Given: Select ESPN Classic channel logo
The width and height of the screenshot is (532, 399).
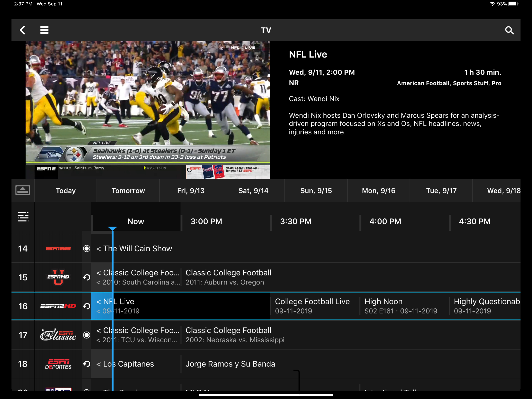Looking at the screenshot, I should [58, 335].
